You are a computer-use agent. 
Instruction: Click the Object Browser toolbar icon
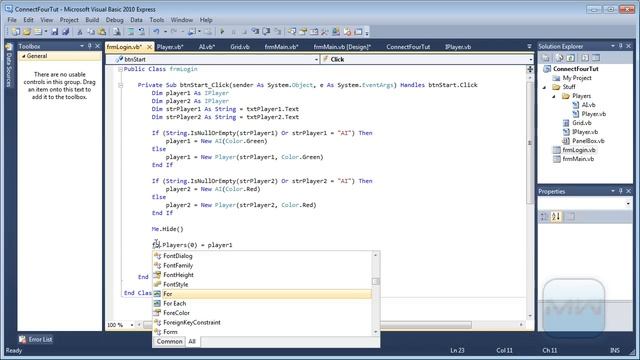pos(314,31)
